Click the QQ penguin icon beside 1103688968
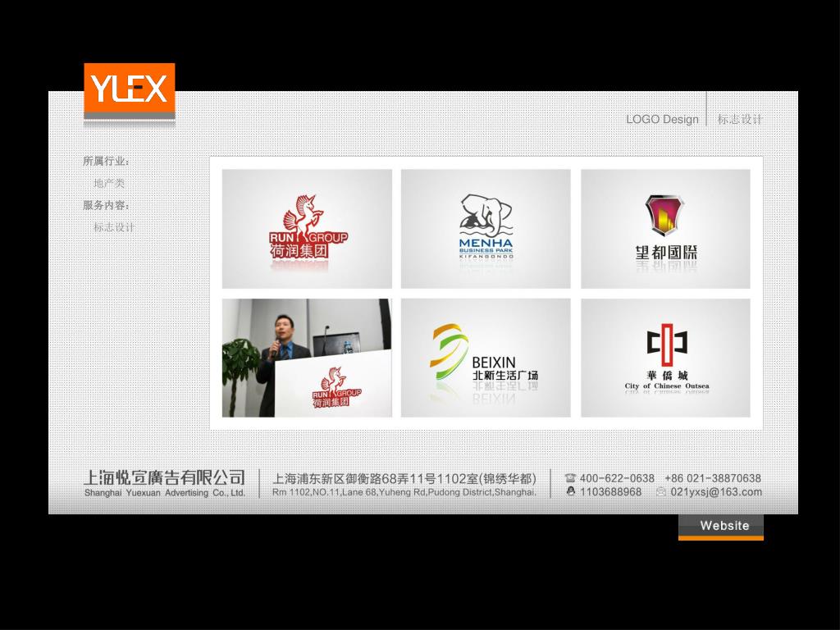The width and height of the screenshot is (840, 630). click(571, 491)
